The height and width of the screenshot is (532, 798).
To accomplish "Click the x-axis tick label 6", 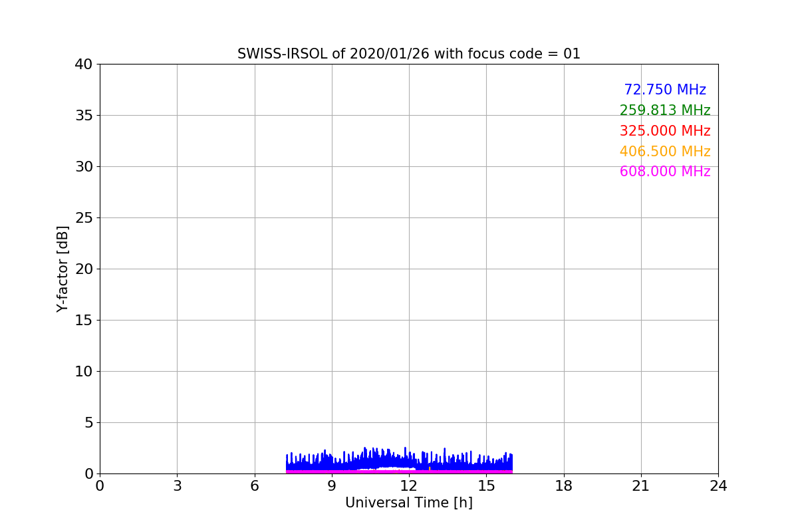I will tap(255, 486).
